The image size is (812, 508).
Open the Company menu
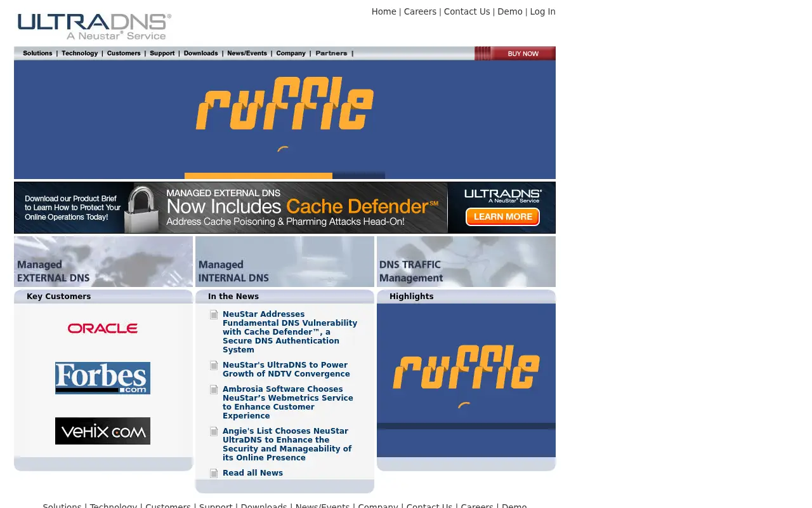(x=291, y=53)
